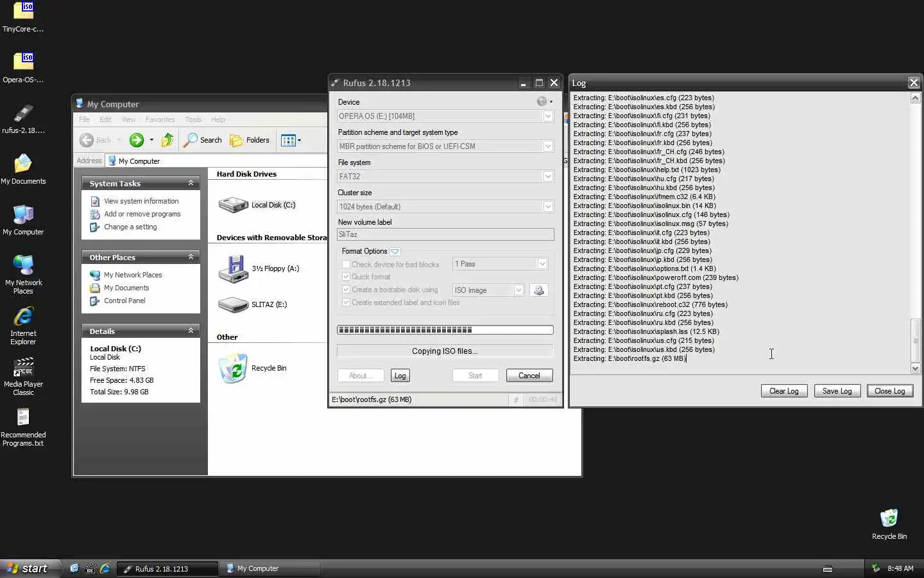924x578 pixels.
Task: Select My Documents desktop icon
Action: (x=23, y=169)
